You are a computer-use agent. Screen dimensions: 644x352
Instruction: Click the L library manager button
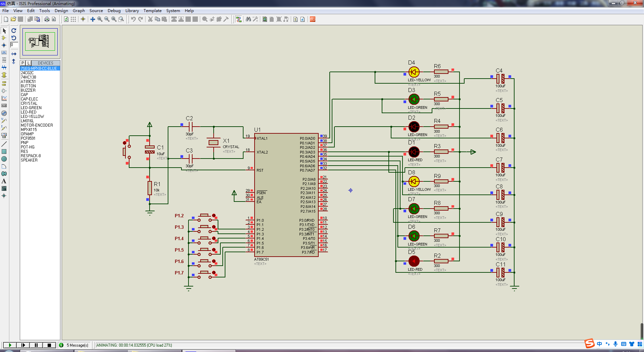[29, 63]
